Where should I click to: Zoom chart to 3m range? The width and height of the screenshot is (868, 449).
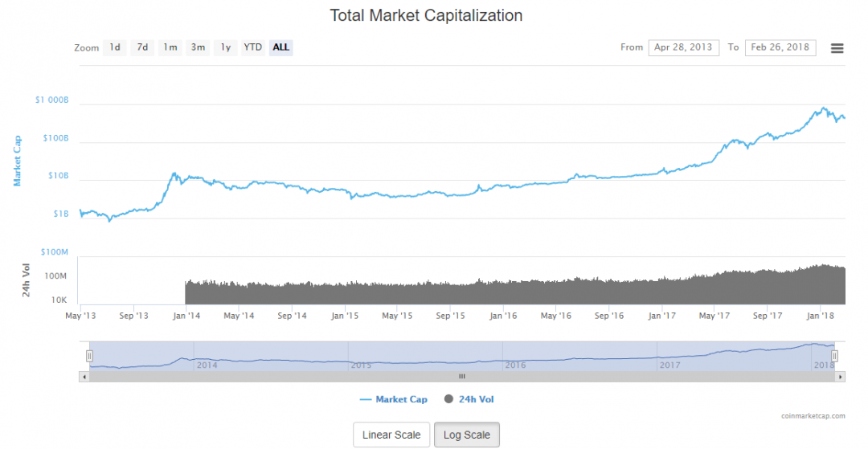(198, 47)
